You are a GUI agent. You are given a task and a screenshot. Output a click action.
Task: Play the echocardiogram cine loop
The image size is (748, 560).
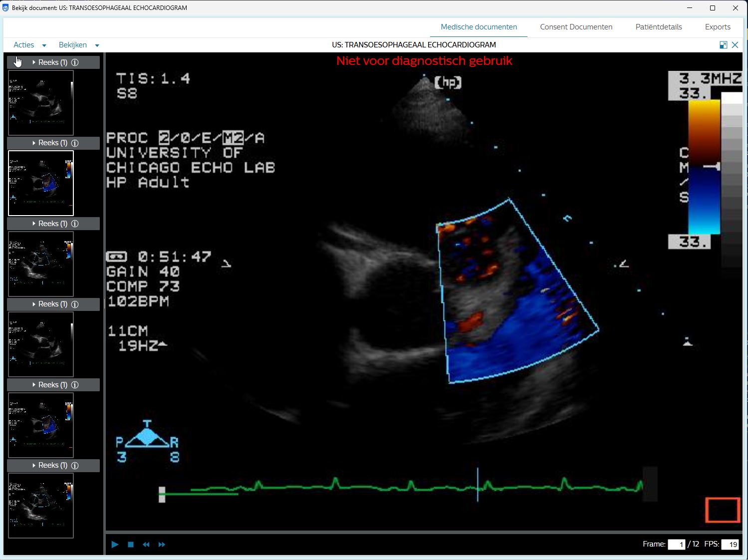[115, 545]
